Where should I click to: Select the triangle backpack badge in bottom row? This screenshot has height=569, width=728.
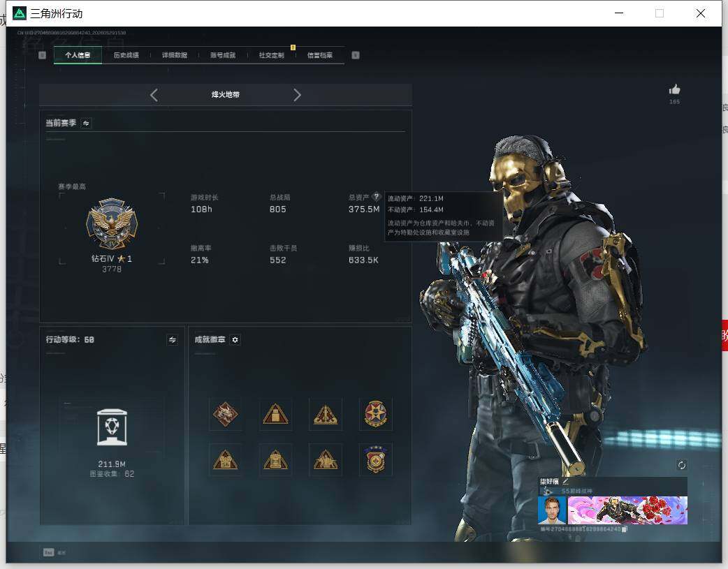[275, 460]
